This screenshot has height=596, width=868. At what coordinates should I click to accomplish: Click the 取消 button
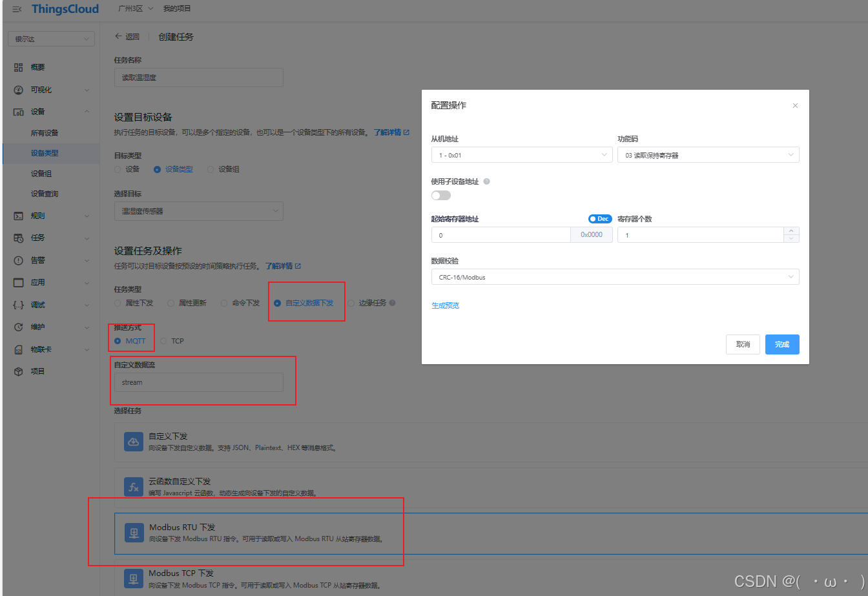pos(743,344)
